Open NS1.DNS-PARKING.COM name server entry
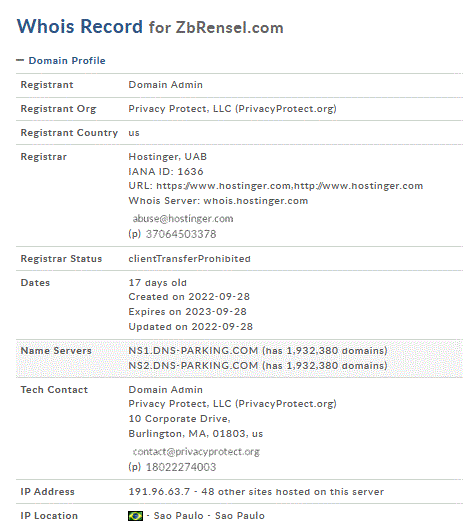463x527 pixels. pyautogui.click(x=193, y=351)
